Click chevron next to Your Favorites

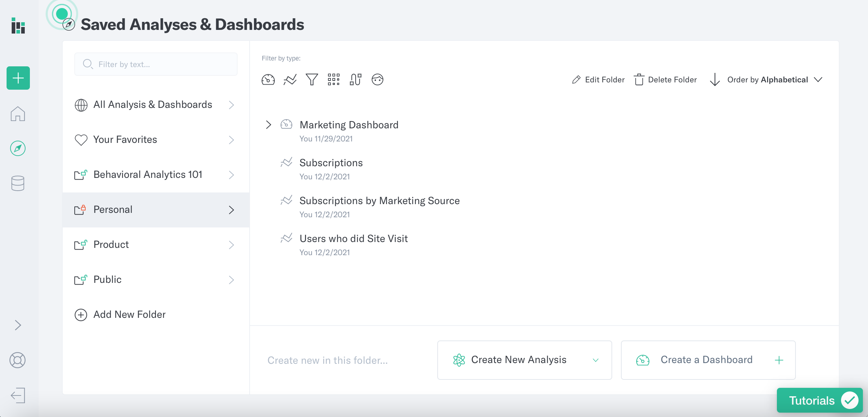(231, 140)
